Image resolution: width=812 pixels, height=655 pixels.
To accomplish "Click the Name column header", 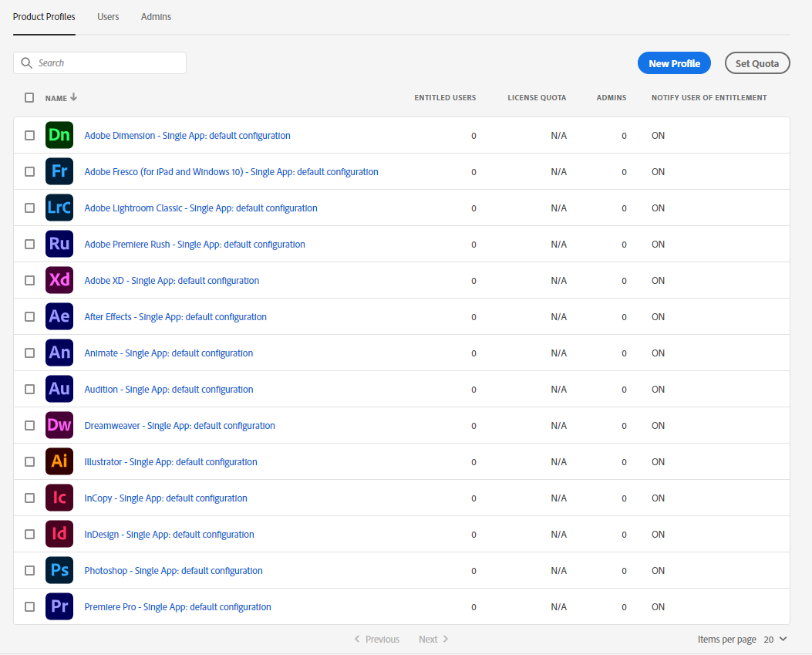I will click(56, 98).
